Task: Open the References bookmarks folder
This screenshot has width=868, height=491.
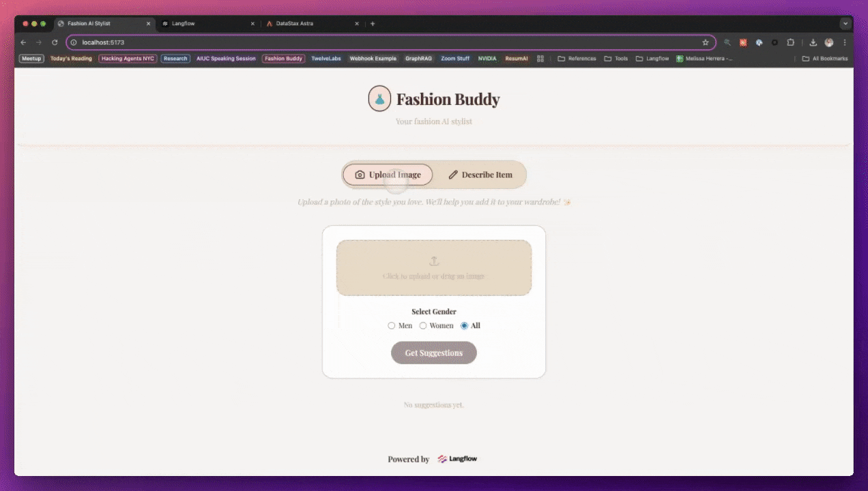Action: tap(577, 59)
